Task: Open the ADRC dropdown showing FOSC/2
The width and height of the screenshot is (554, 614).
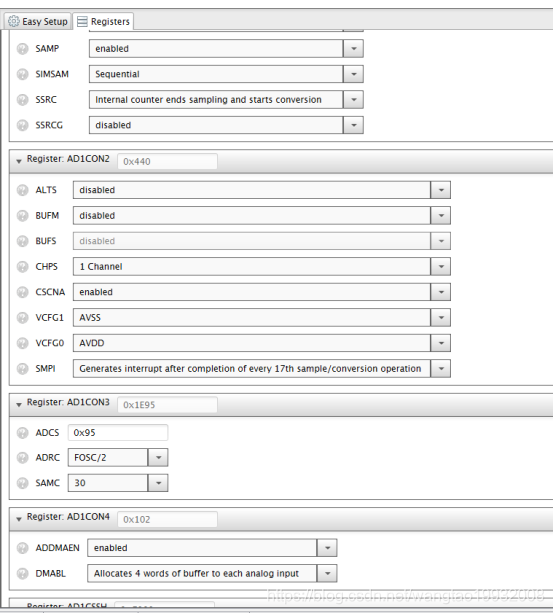Action: point(118,457)
